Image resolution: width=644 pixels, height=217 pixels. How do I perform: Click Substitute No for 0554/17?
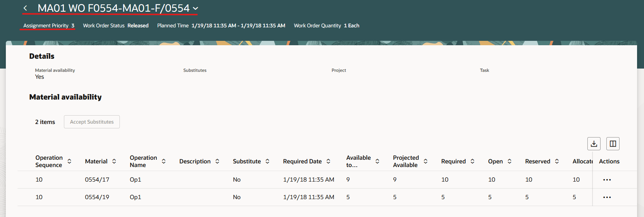pyautogui.click(x=237, y=179)
